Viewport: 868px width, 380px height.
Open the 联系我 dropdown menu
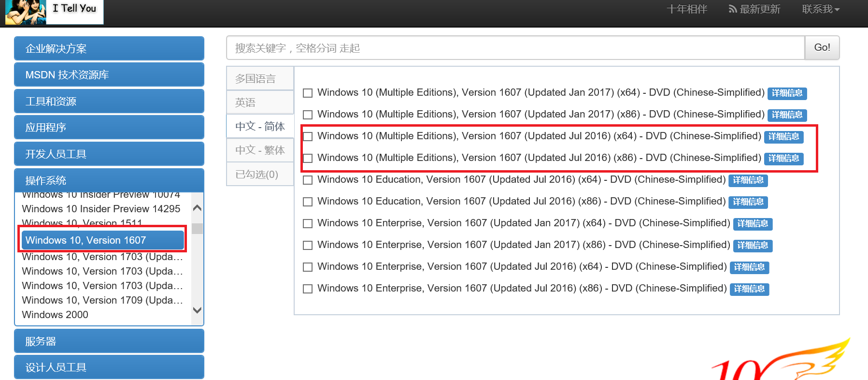(821, 9)
